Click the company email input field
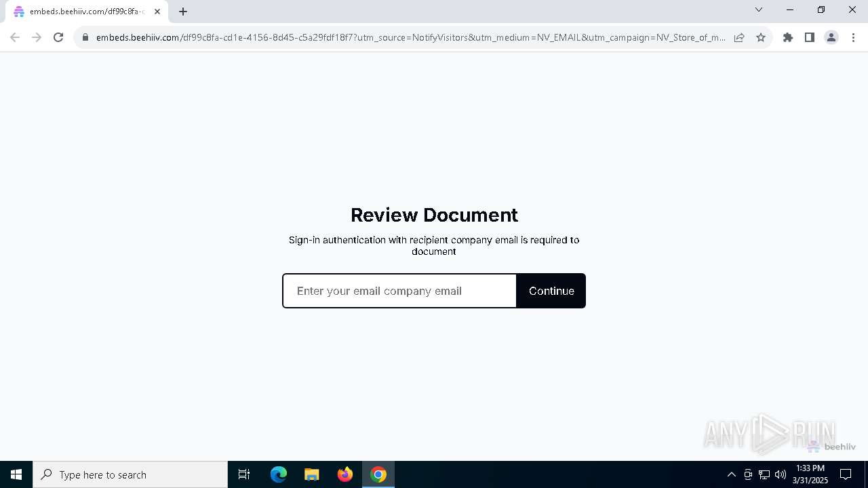The height and width of the screenshot is (488, 868). coord(399,291)
